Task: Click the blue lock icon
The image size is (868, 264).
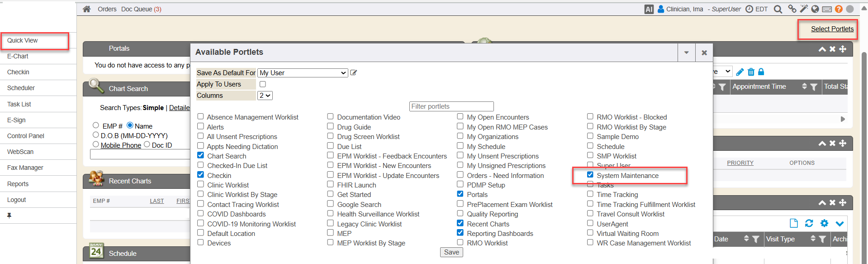Action: [761, 72]
